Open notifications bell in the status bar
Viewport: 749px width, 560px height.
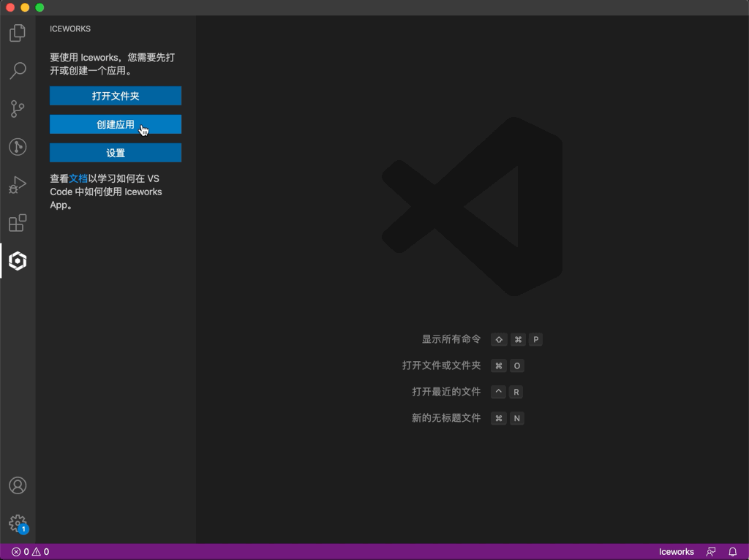pyautogui.click(x=732, y=552)
